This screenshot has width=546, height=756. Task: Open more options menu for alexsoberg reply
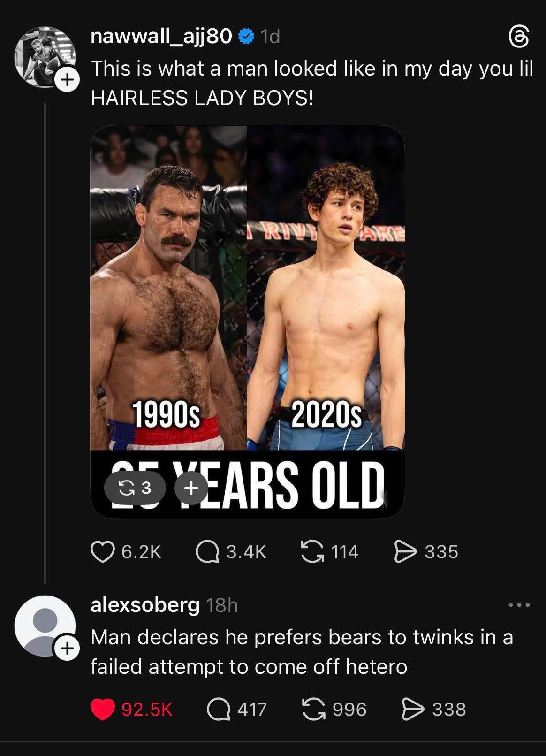[x=519, y=605]
